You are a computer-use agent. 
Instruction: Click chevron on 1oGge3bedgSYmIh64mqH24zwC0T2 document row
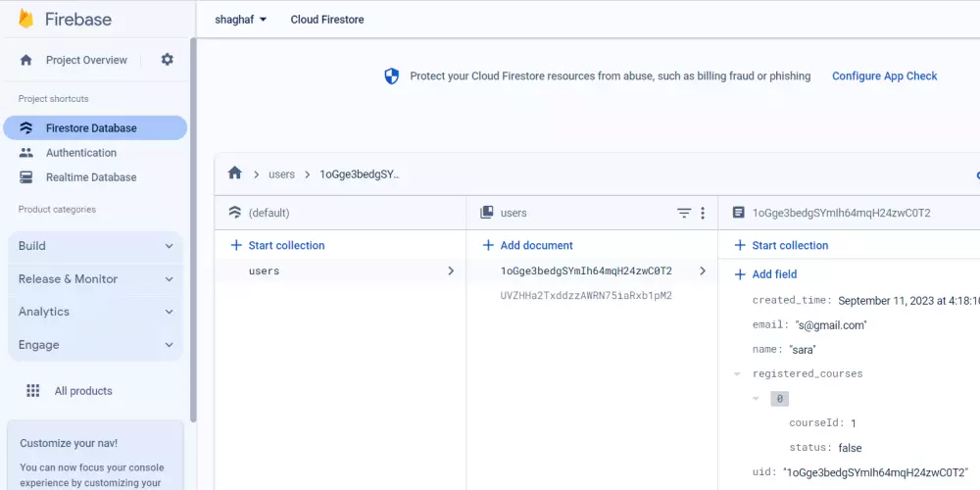pos(703,270)
